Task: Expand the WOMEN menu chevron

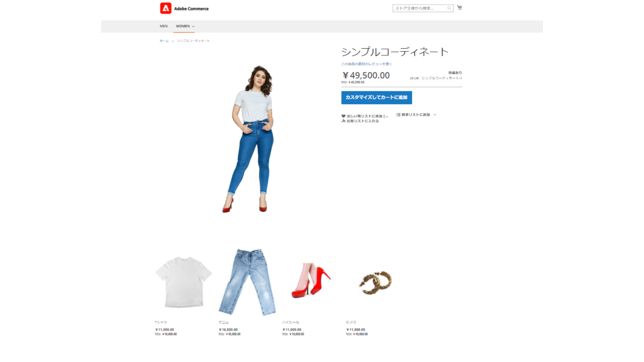Action: 193,26
